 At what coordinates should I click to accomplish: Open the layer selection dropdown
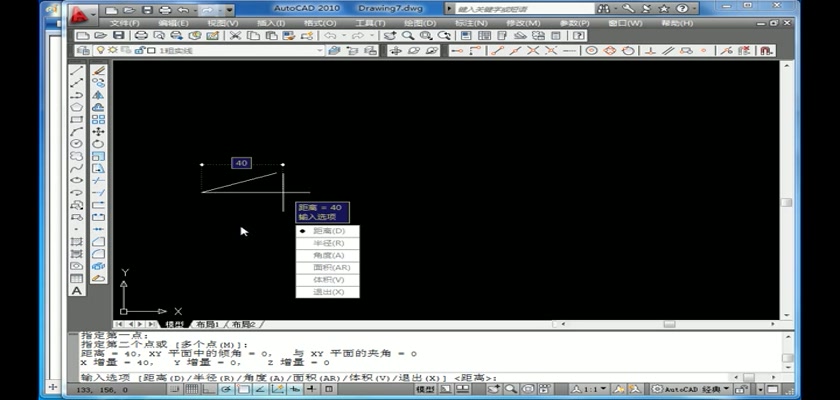click(320, 51)
